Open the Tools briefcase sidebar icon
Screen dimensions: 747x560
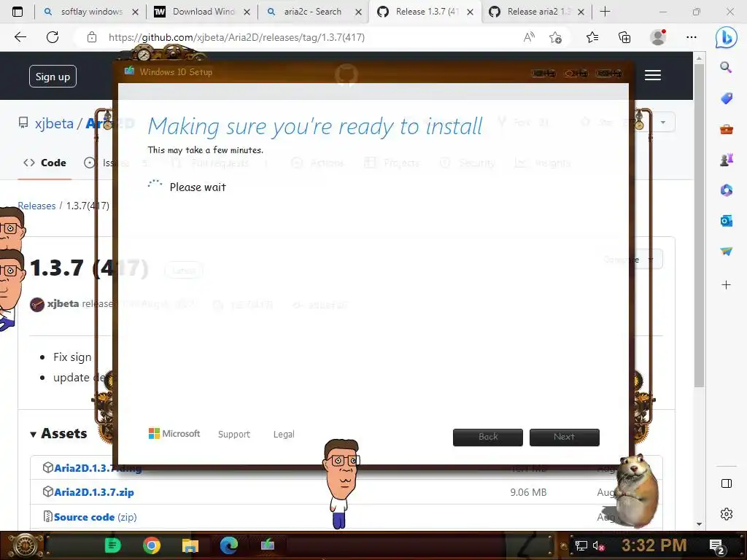(726, 129)
